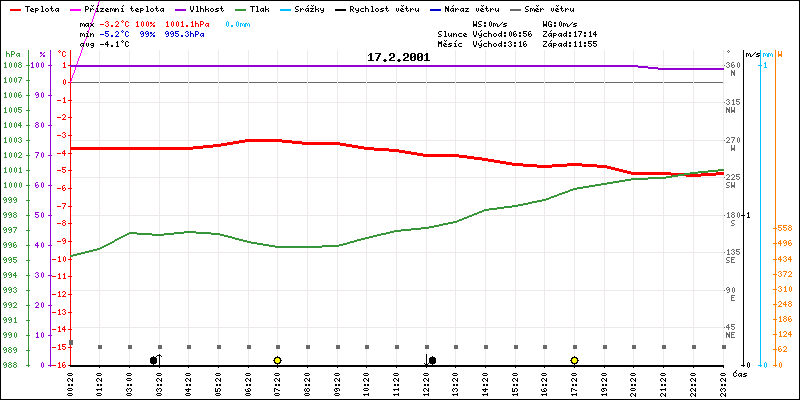Click the date title 17.2.2001

398,57
